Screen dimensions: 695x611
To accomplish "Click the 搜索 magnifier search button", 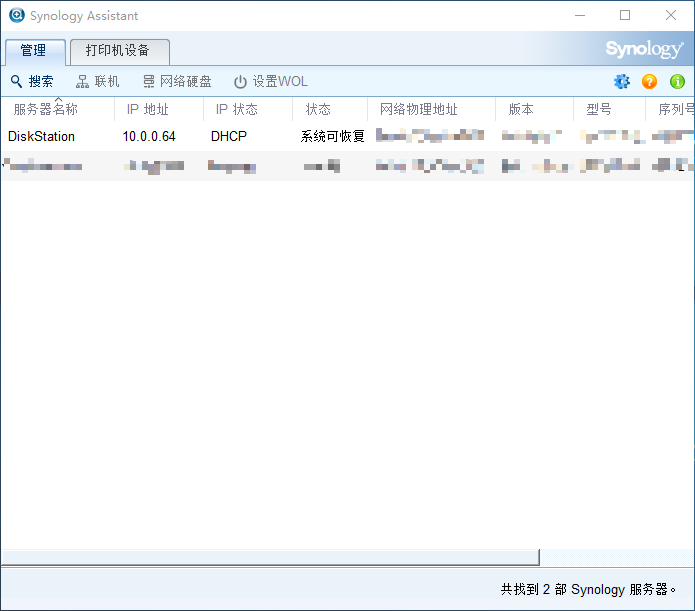I will [32, 82].
